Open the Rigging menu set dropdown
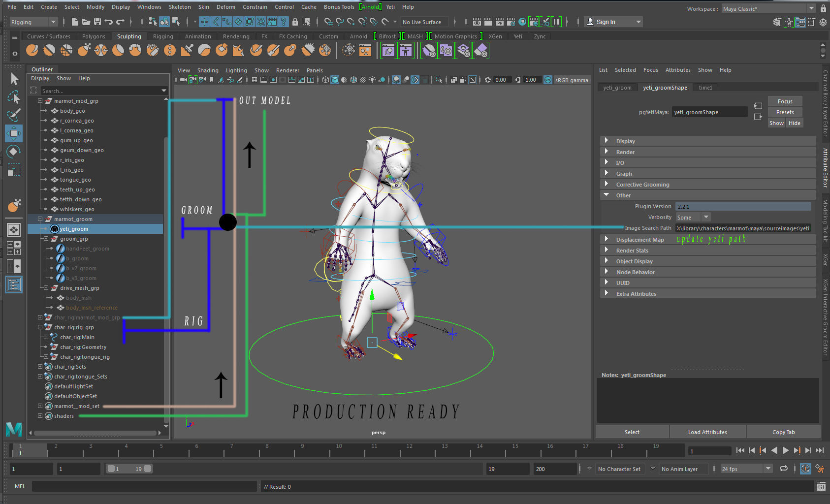This screenshot has width=830, height=504. pyautogui.click(x=33, y=22)
